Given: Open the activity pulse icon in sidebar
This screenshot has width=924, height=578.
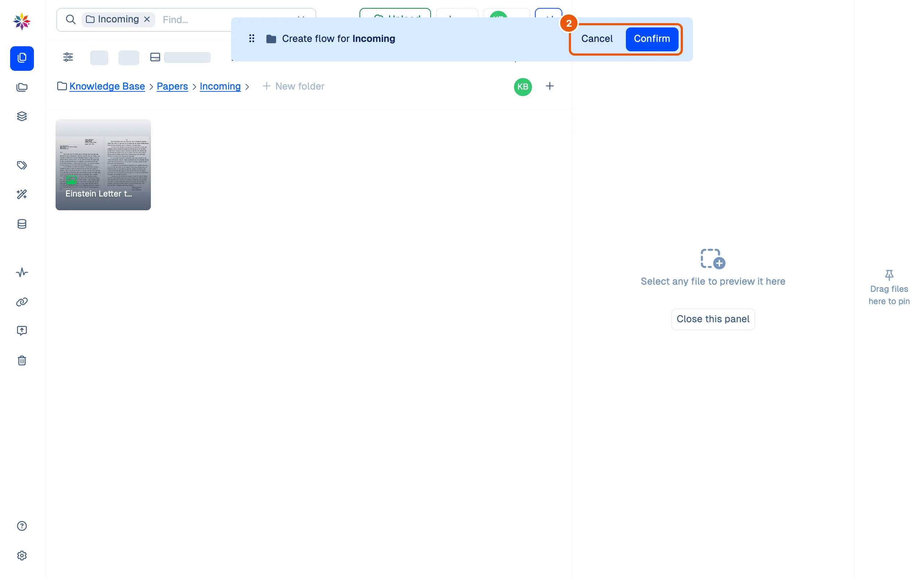Looking at the screenshot, I should tap(22, 272).
